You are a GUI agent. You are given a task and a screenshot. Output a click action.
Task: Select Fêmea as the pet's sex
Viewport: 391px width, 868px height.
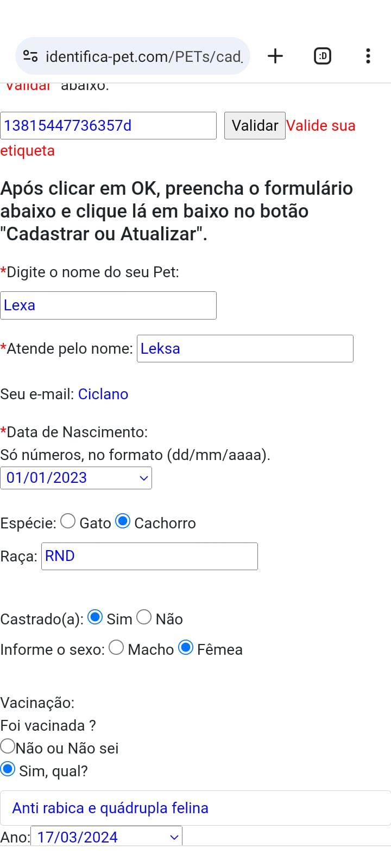186,648
